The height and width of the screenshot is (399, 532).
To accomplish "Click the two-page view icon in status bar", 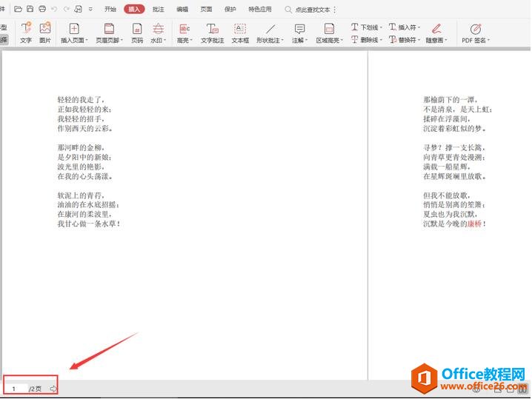I will [x=523, y=389].
